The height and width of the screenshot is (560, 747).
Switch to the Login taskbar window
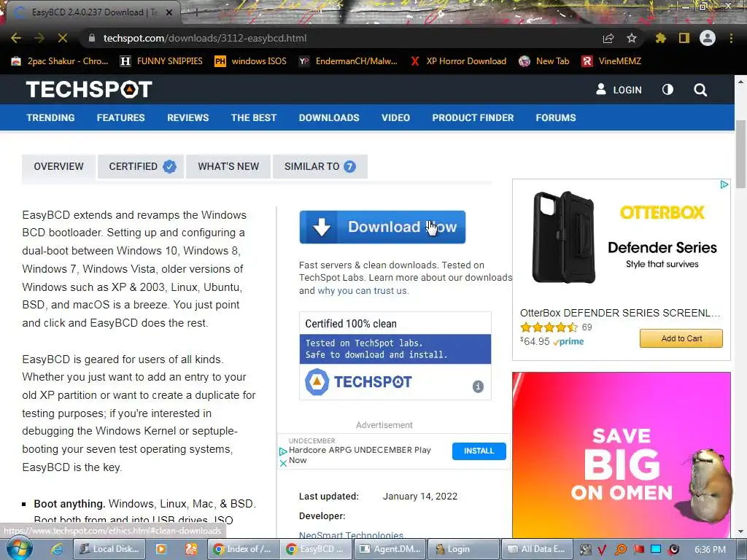[463, 549]
